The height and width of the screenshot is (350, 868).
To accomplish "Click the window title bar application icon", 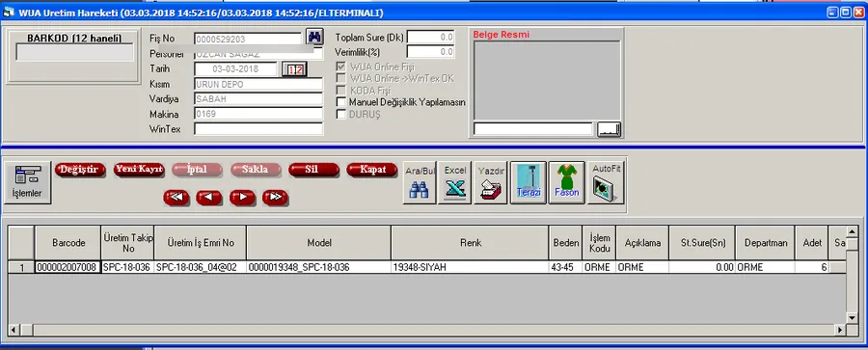I will [9, 13].
